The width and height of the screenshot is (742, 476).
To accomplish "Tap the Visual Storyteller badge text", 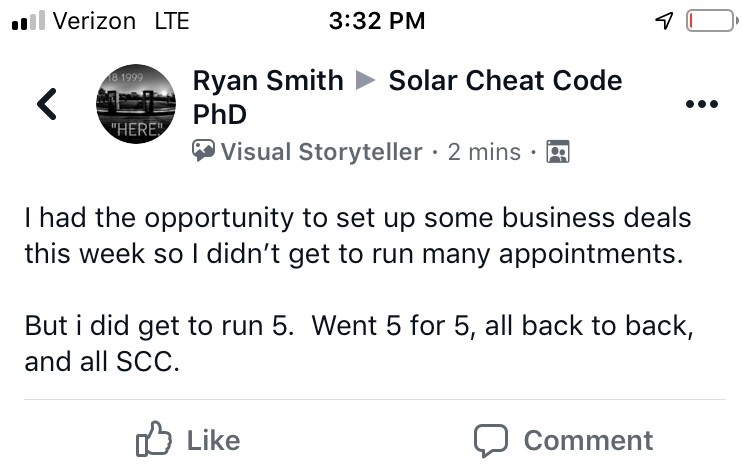I will 321,152.
